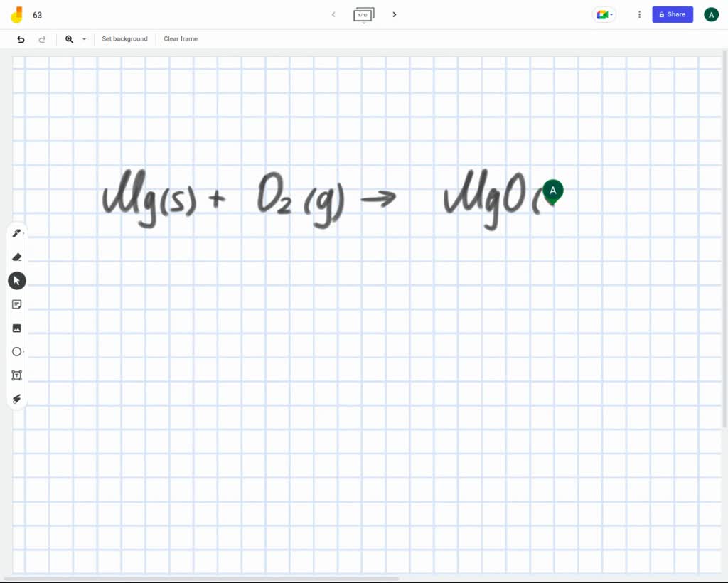The image size is (728, 583).
Task: Open the zoom tool
Action: tap(68, 39)
